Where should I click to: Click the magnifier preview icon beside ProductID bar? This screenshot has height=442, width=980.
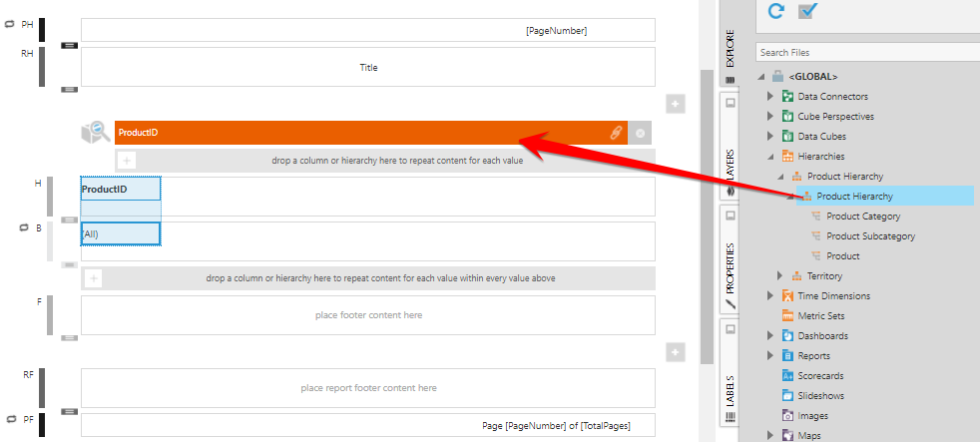point(96,132)
